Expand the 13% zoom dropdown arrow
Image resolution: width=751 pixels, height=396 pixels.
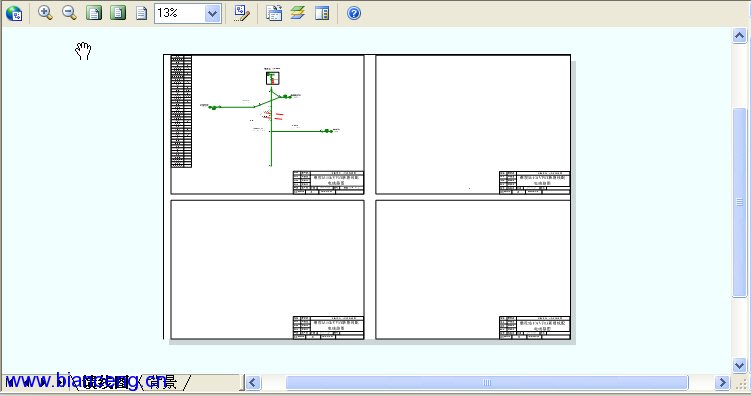click(x=213, y=13)
